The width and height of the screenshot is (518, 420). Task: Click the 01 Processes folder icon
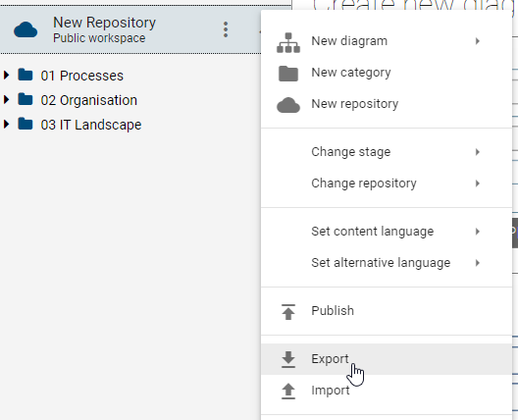[x=26, y=75]
